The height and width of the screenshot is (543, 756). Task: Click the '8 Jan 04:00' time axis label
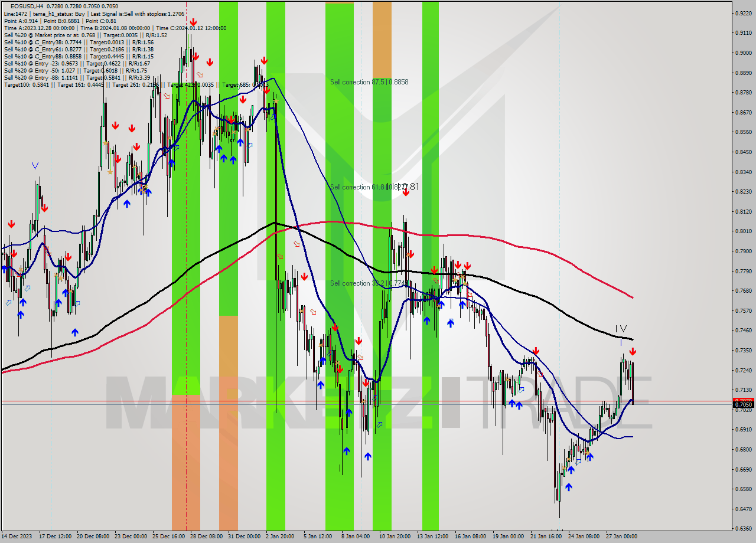(x=355, y=537)
